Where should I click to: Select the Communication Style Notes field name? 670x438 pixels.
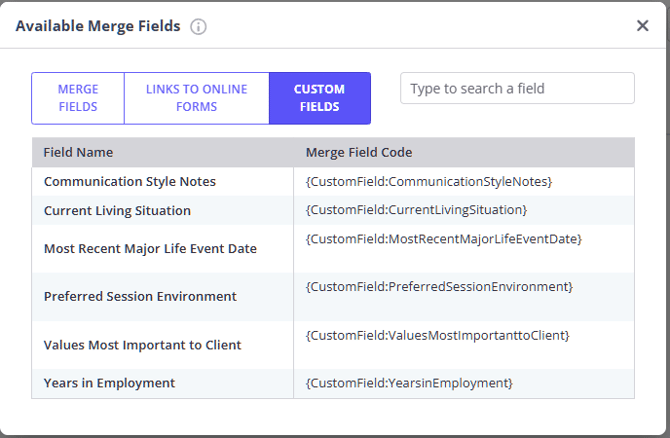[x=130, y=182]
